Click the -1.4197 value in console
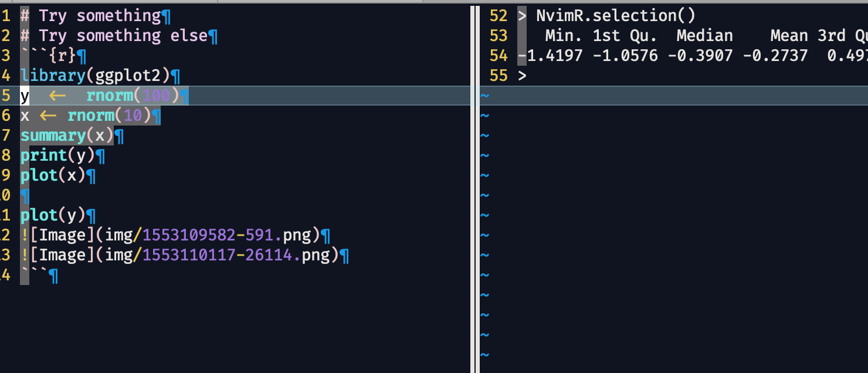868x373 pixels. coord(550,55)
